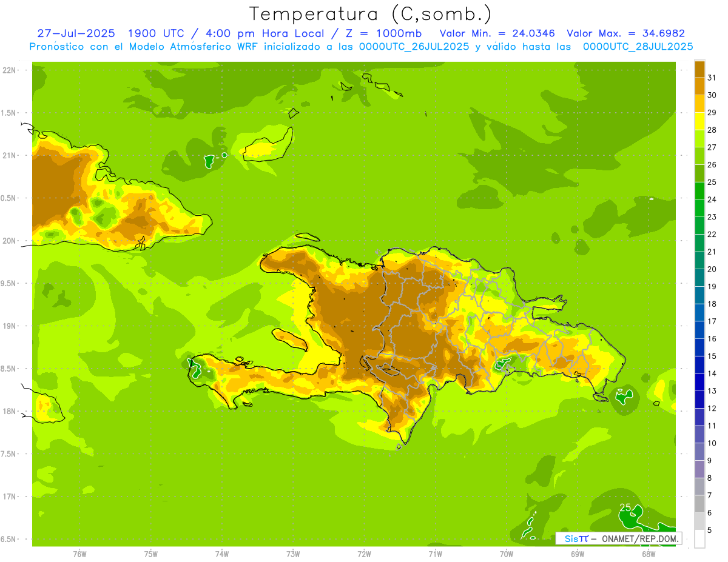Click legend value "28"
This screenshot has height=562, width=728.
(x=712, y=130)
